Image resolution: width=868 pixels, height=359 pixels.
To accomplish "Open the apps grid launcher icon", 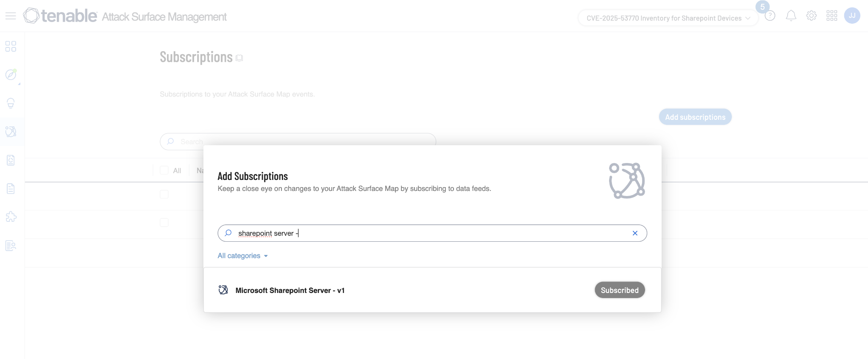I will (832, 16).
